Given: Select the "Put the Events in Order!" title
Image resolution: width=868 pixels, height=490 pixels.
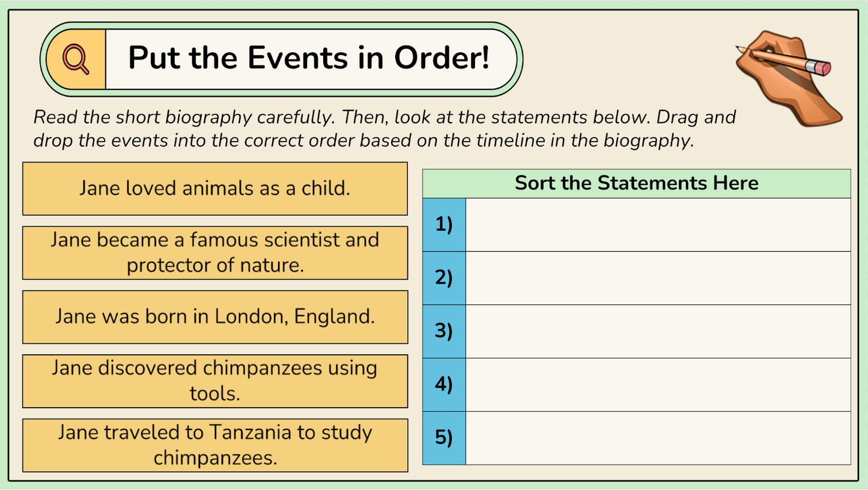Looking at the screenshot, I should (309, 58).
